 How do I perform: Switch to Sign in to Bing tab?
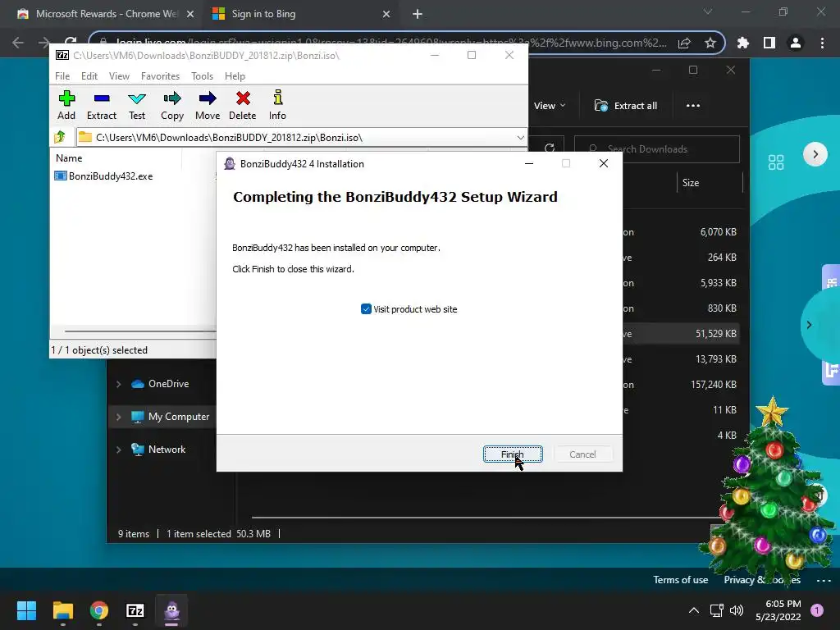[x=300, y=14]
